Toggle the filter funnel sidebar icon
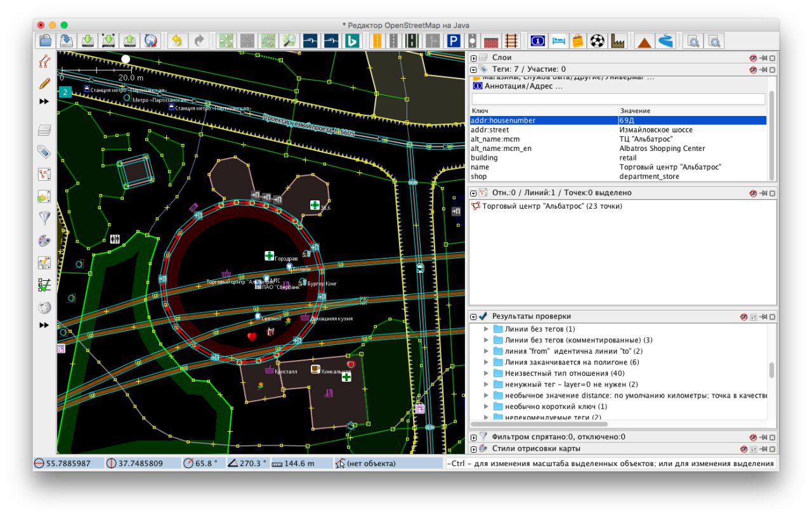The width and height of the screenshot is (812, 518). click(x=44, y=218)
